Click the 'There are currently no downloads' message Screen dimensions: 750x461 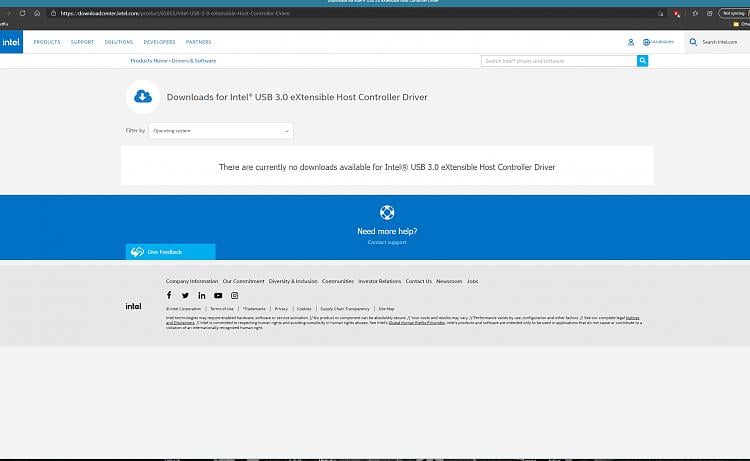(387, 167)
